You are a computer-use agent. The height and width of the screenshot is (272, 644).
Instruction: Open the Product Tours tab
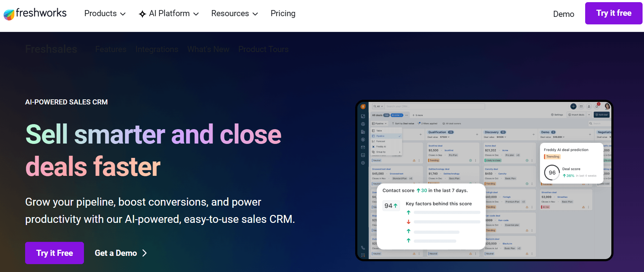pyautogui.click(x=264, y=49)
